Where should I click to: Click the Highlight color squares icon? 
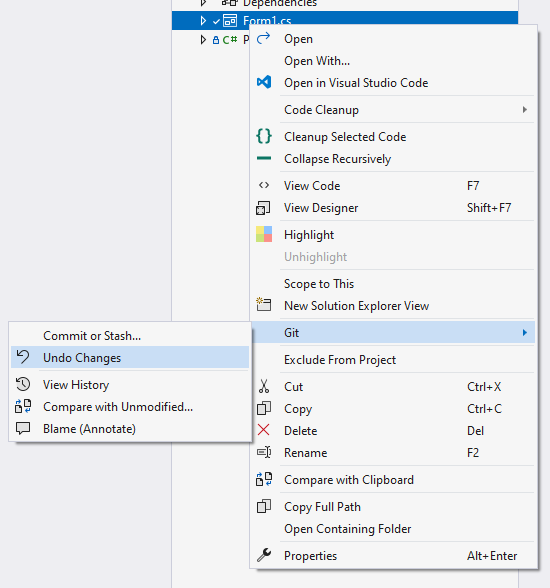[x=264, y=234]
